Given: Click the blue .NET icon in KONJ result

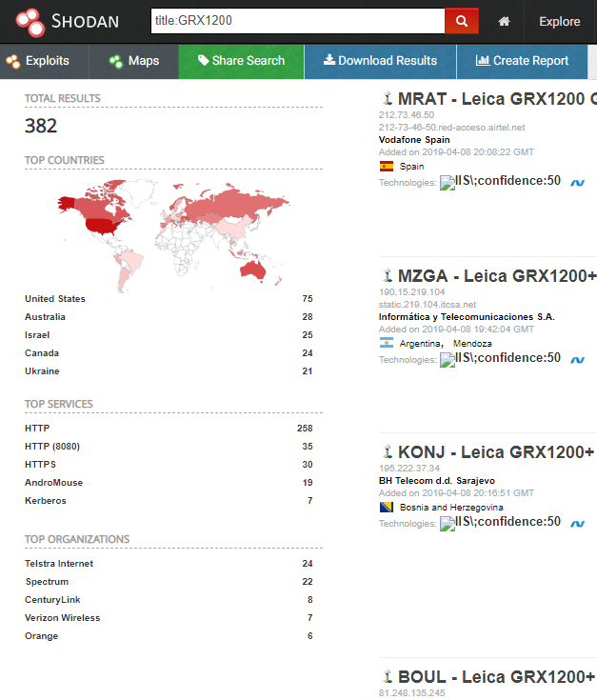Looking at the screenshot, I should [x=577, y=523].
